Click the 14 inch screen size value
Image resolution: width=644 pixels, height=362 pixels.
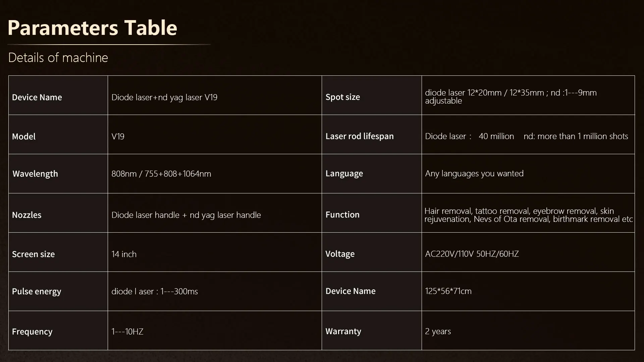point(124,254)
